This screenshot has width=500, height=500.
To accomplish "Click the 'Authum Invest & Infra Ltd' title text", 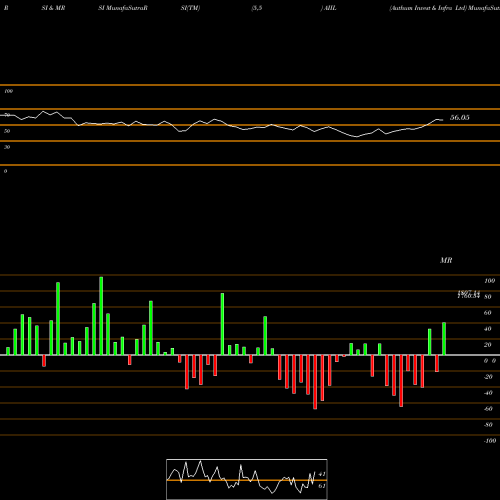I will (x=428, y=8).
